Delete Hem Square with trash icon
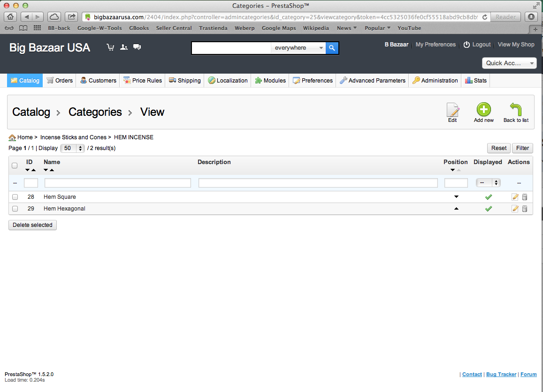This screenshot has width=543, height=392. pyautogui.click(x=525, y=197)
